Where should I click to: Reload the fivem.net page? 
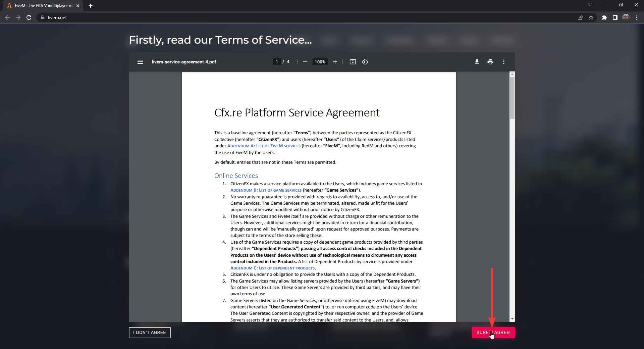[x=29, y=17]
